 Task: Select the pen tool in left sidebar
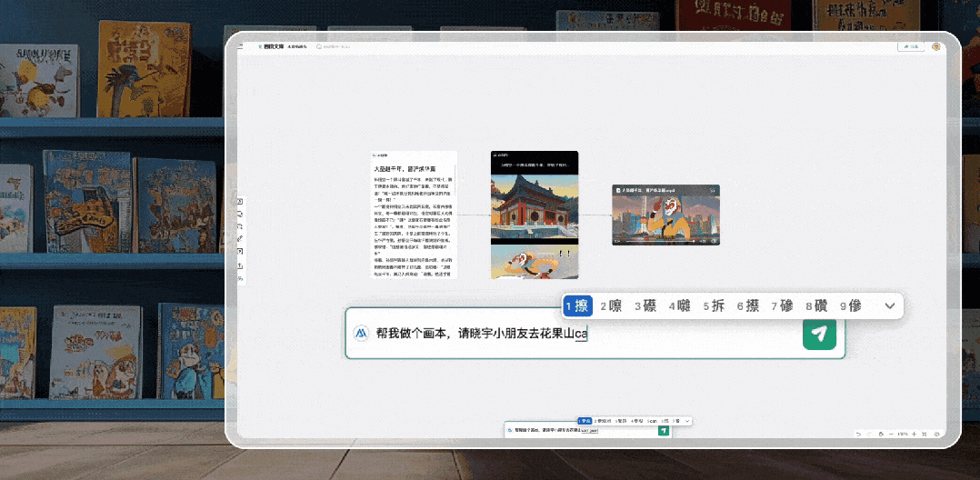point(240,238)
